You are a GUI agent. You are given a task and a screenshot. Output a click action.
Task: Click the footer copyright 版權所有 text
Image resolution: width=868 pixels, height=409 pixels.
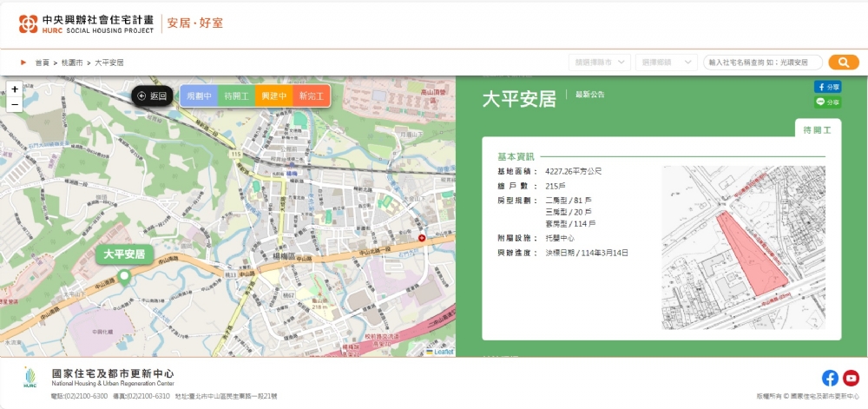807,396
